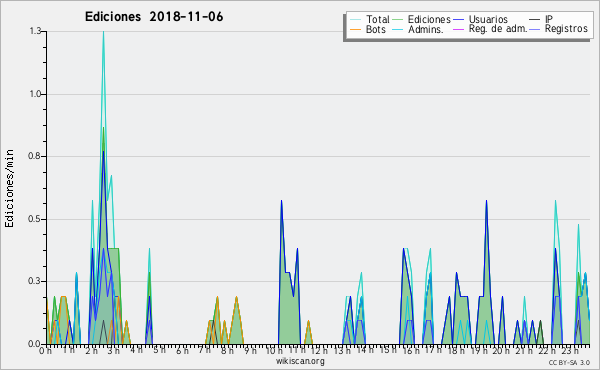600x370 pixels.
Task: Click the 1.3 y-axis value
Action: pos(35,31)
